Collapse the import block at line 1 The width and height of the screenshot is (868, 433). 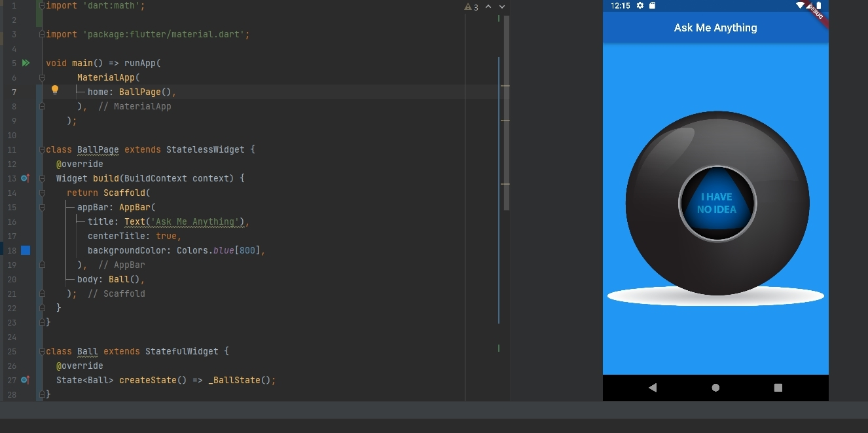(42, 5)
